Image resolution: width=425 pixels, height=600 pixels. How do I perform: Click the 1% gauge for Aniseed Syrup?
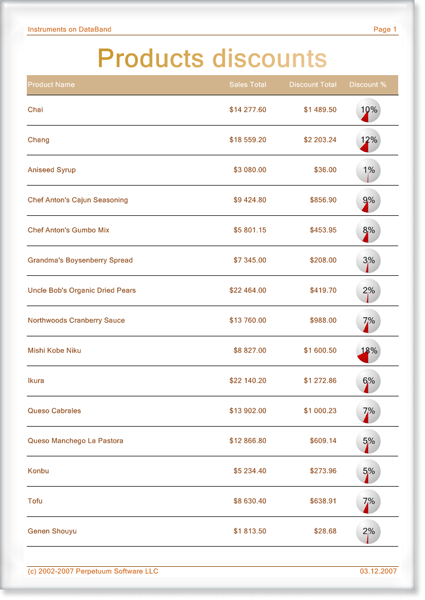pos(368,170)
